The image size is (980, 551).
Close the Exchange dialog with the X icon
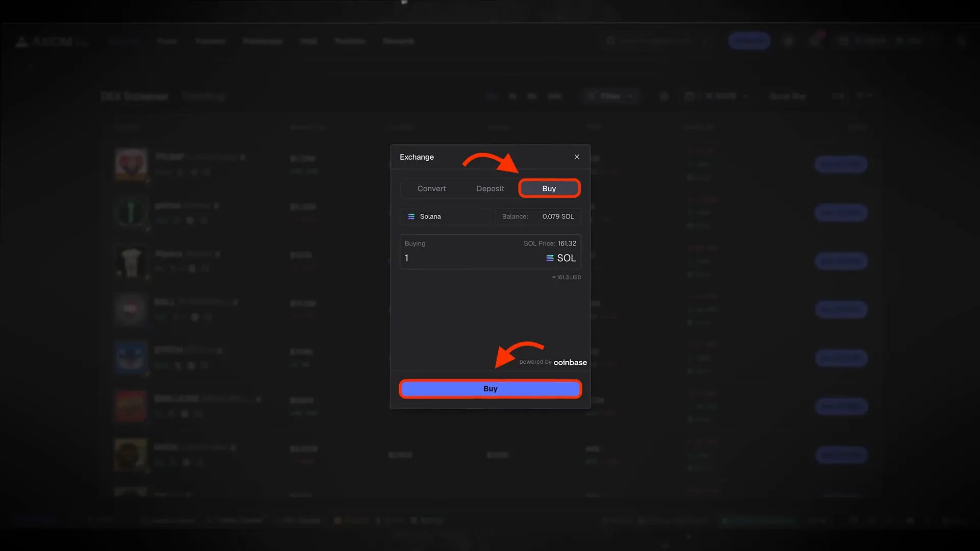[576, 157]
